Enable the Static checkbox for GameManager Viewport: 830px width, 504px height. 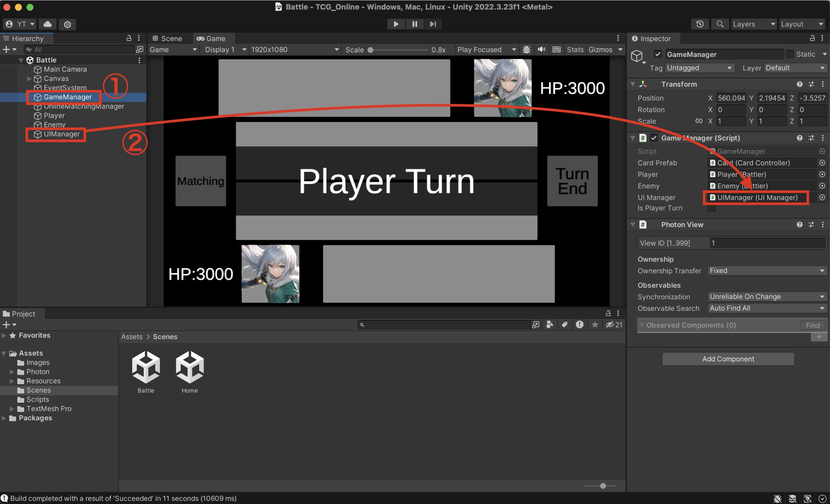pyautogui.click(x=790, y=54)
